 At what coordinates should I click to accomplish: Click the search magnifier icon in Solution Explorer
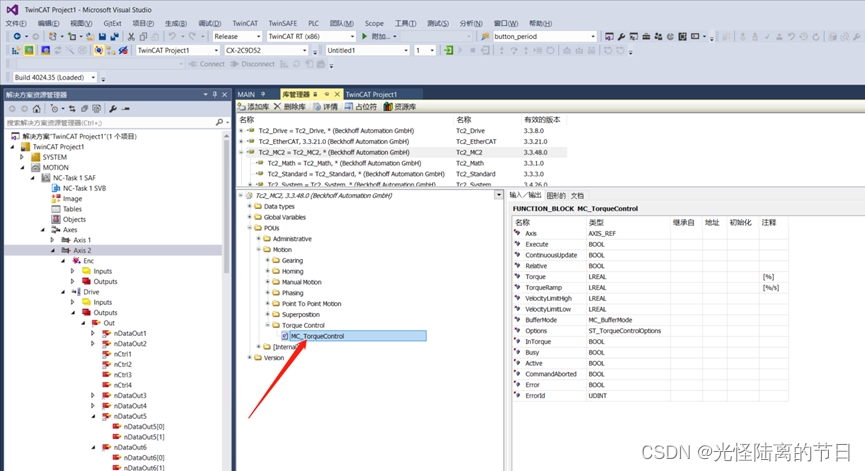pyautogui.click(x=220, y=122)
